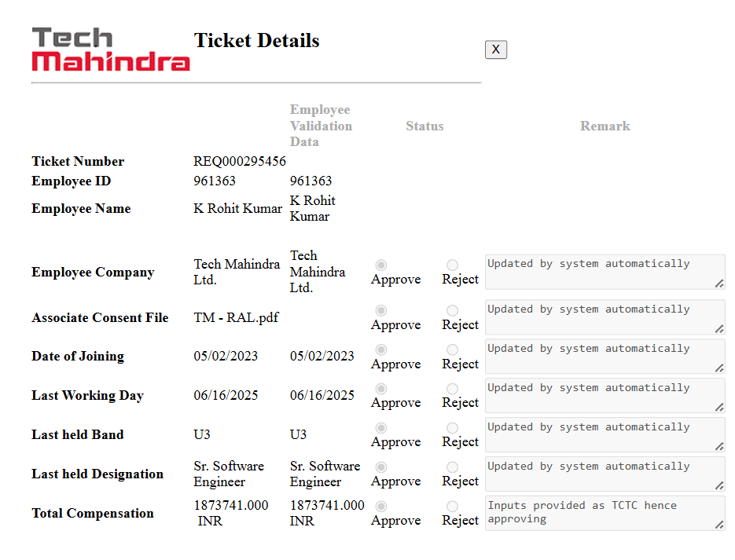Click the Employee ID label
Image resolution: width=735 pixels, height=560 pixels.
(x=72, y=181)
